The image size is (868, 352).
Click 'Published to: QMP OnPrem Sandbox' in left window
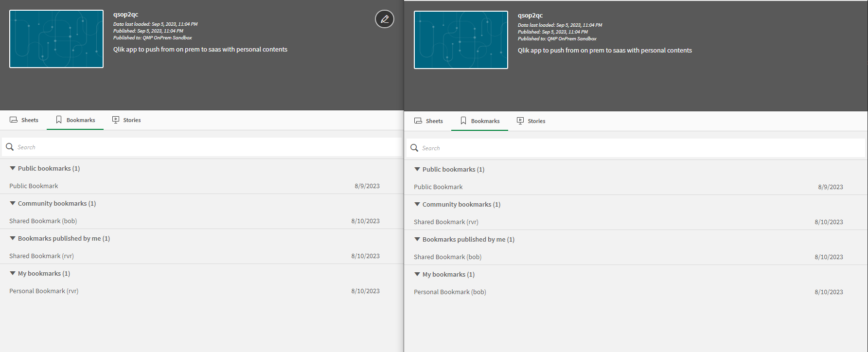(153, 37)
